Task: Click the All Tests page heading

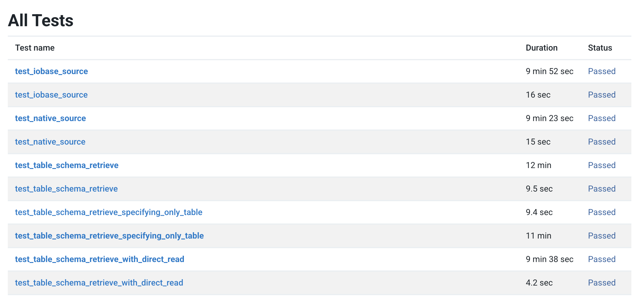Action: pyautogui.click(x=41, y=20)
